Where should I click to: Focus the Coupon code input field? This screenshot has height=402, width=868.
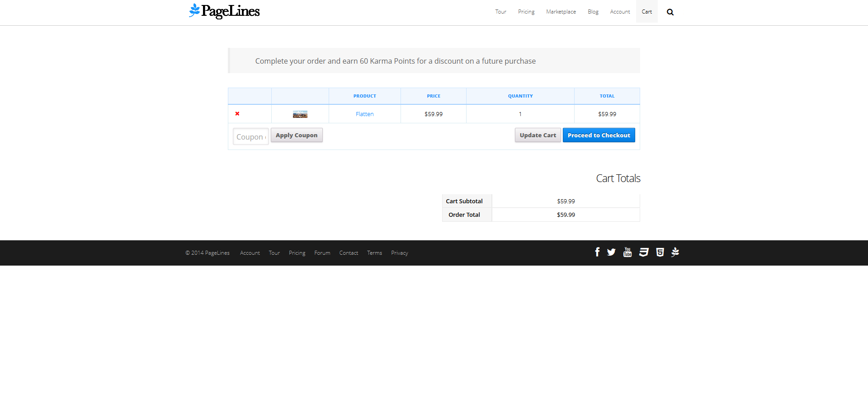coord(251,136)
